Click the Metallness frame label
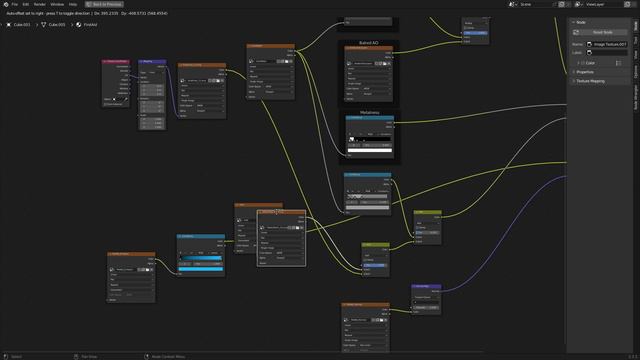This screenshot has height=360, width=640. click(369, 112)
